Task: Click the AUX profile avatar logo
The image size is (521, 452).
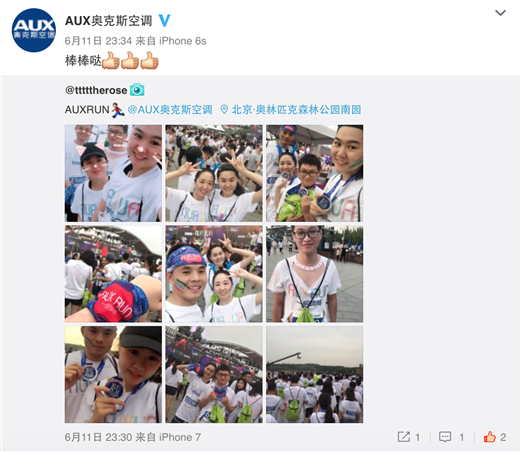Action: click(34, 30)
